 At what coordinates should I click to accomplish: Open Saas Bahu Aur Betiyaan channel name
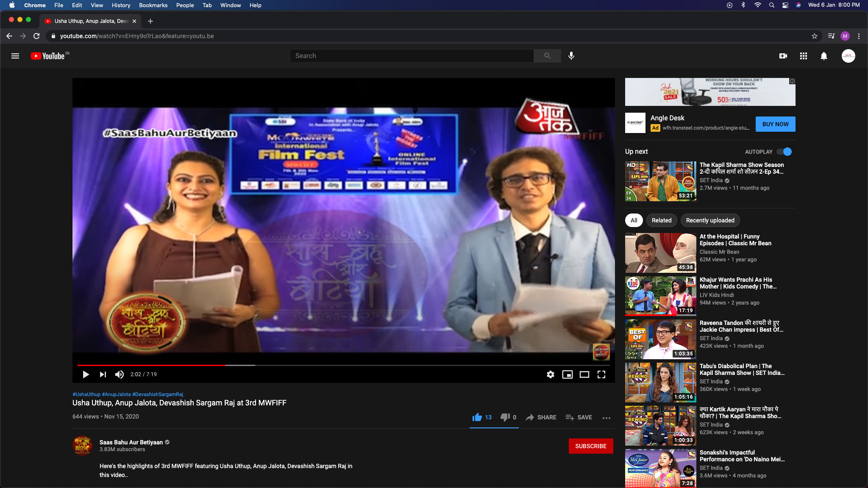coord(131,442)
